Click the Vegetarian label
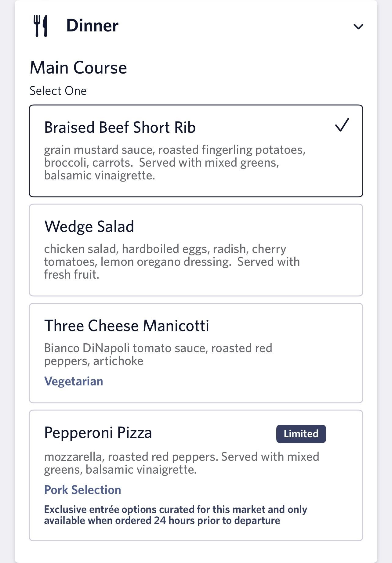The image size is (392, 563). tap(74, 381)
